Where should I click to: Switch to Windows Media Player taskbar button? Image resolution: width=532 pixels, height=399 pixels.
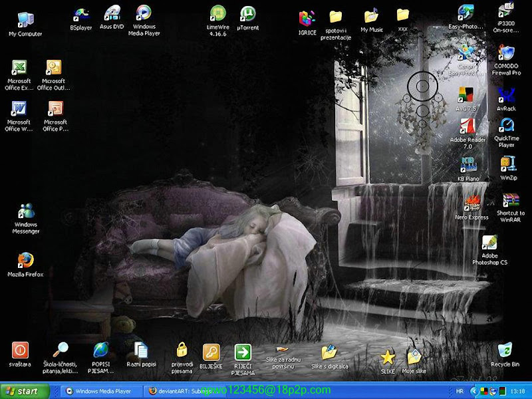click(x=102, y=391)
